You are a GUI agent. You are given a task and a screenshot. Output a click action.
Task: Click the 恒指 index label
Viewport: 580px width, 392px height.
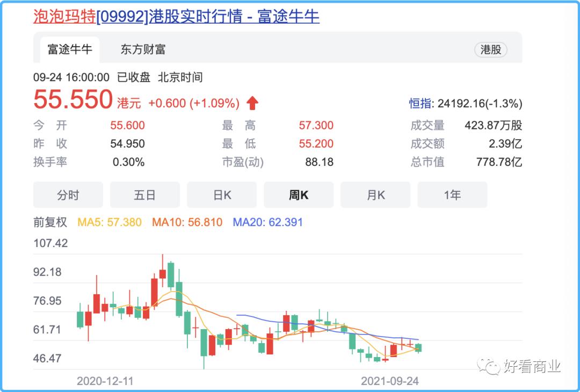pyautogui.click(x=420, y=104)
